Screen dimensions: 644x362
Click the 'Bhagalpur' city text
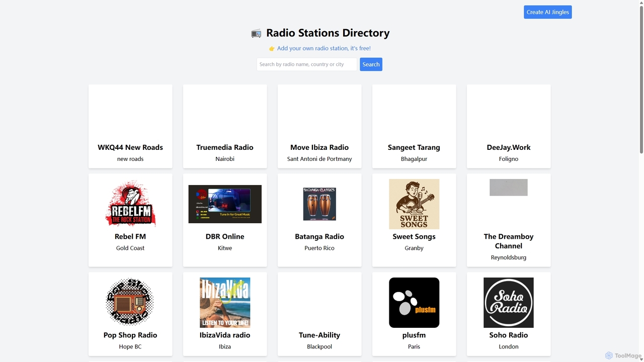click(414, 159)
